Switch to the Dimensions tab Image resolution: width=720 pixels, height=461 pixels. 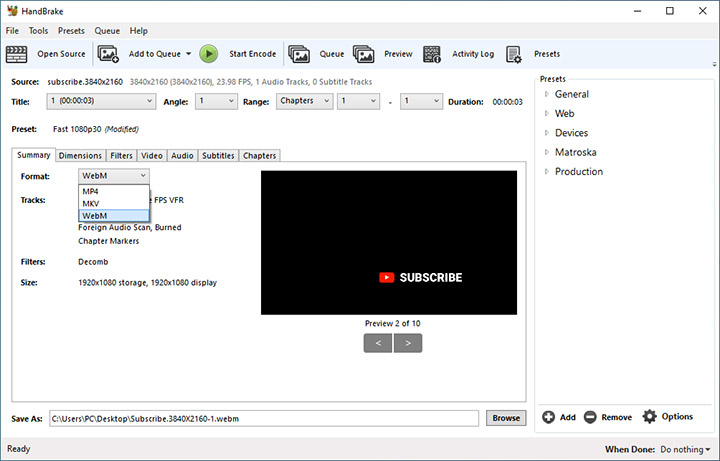click(80, 156)
